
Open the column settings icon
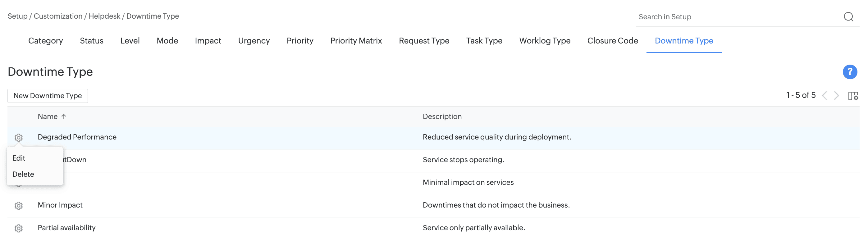[853, 96]
